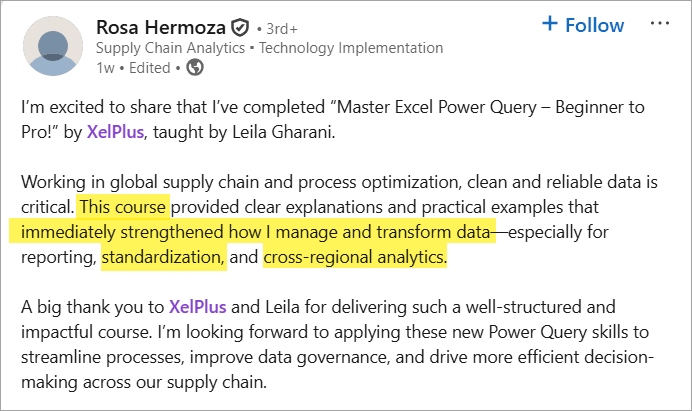Click the "Edited" label
This screenshot has height=411, width=692.
tap(149, 68)
